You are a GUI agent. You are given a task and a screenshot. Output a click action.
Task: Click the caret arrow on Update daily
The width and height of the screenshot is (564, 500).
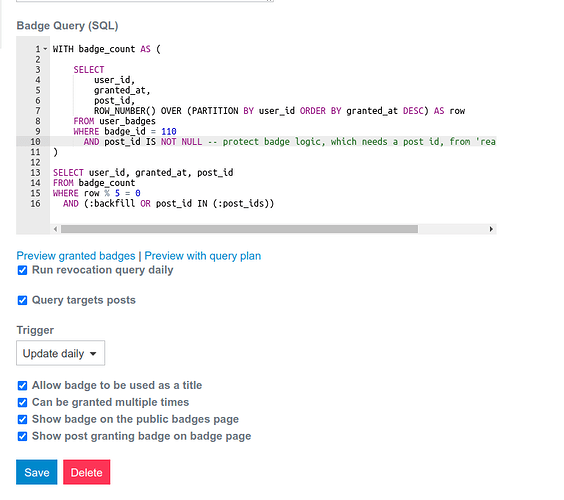(93, 354)
